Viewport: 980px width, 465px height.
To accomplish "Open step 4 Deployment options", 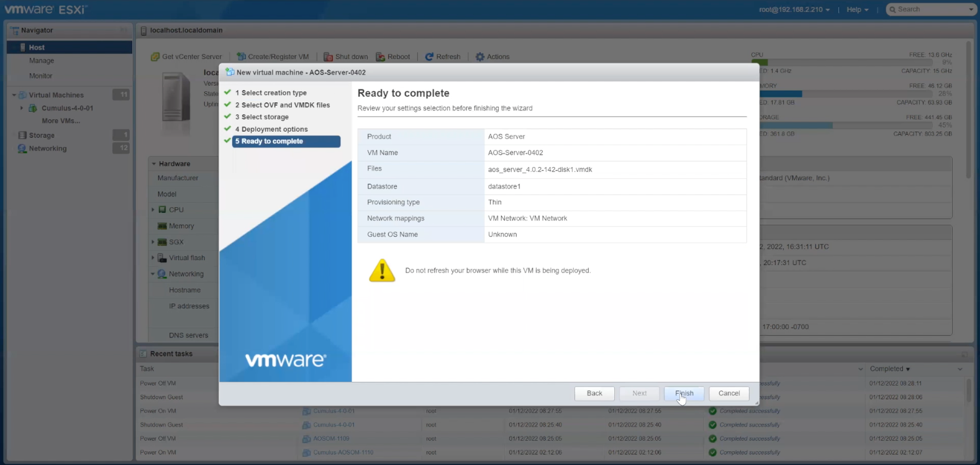I will tap(271, 129).
